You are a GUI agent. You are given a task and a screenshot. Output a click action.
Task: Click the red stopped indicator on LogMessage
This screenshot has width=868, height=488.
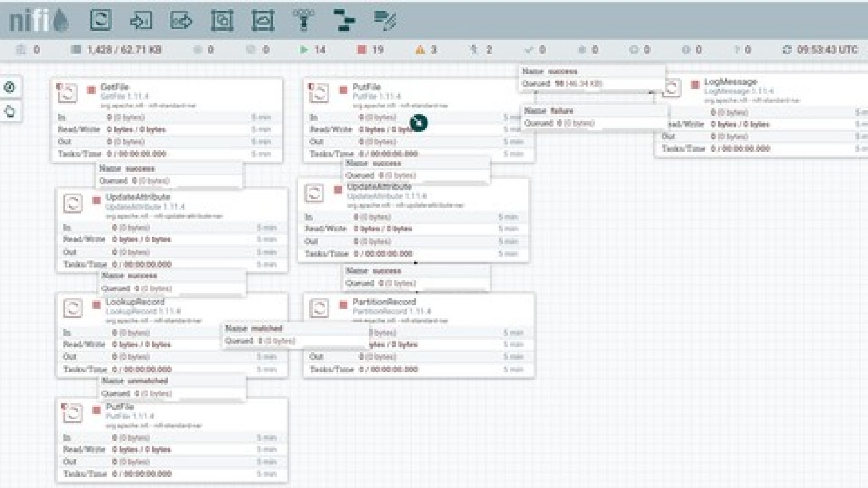point(695,85)
